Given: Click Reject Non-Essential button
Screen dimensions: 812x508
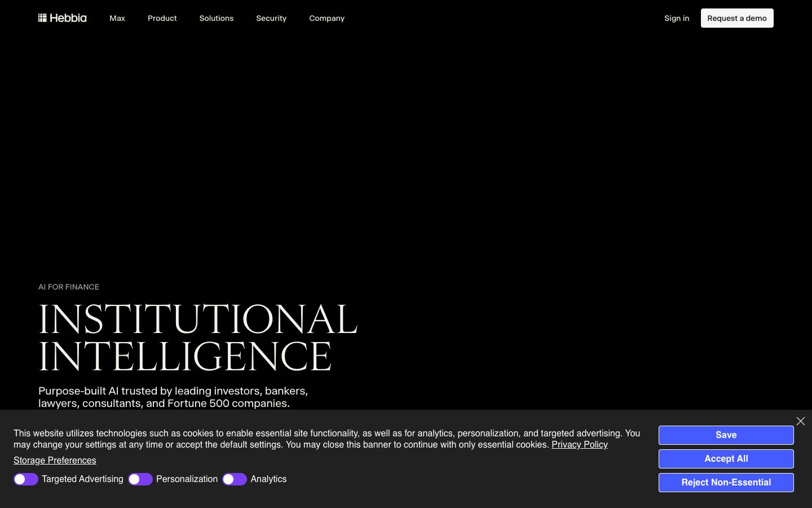Looking at the screenshot, I should point(726,483).
